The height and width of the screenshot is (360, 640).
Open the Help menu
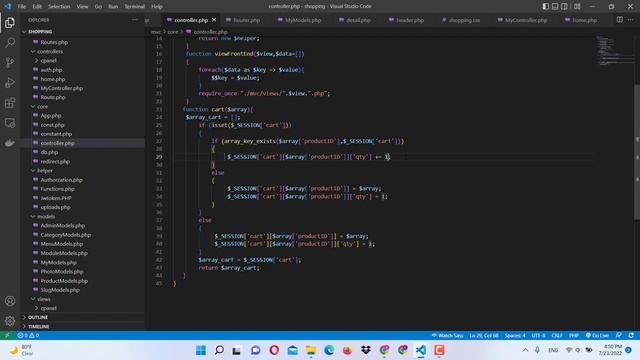click(157, 7)
